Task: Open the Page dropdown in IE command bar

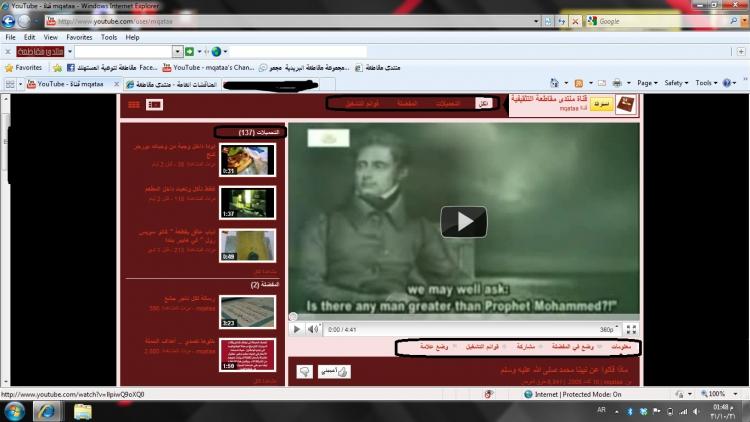Action: 648,83
